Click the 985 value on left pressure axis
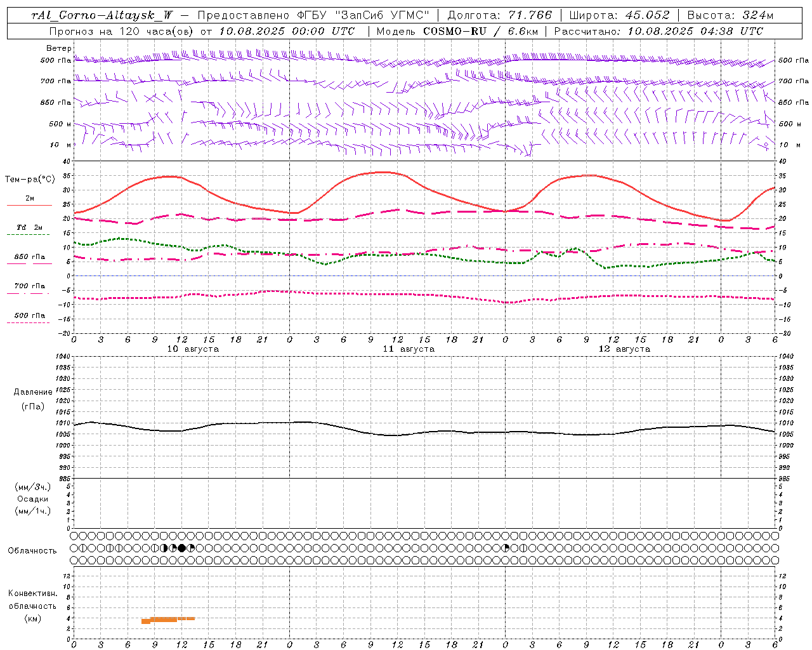 [x=65, y=479]
